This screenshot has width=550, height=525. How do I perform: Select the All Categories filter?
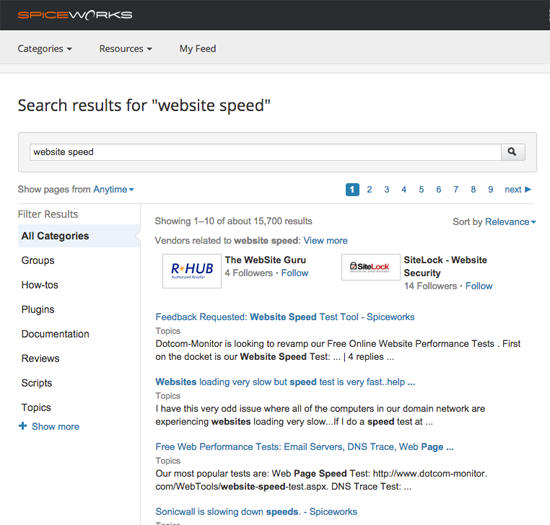click(x=79, y=236)
